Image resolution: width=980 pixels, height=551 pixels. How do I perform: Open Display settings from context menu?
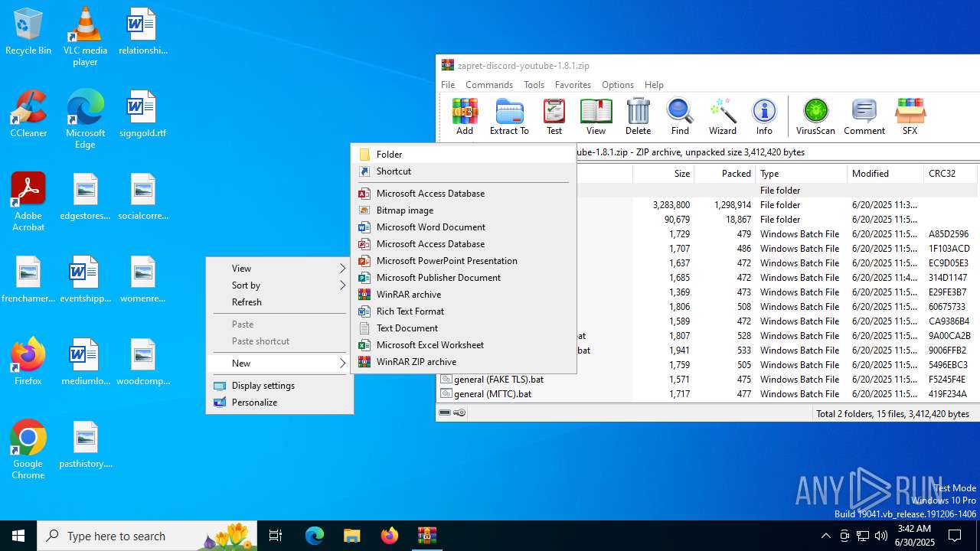coord(279,385)
